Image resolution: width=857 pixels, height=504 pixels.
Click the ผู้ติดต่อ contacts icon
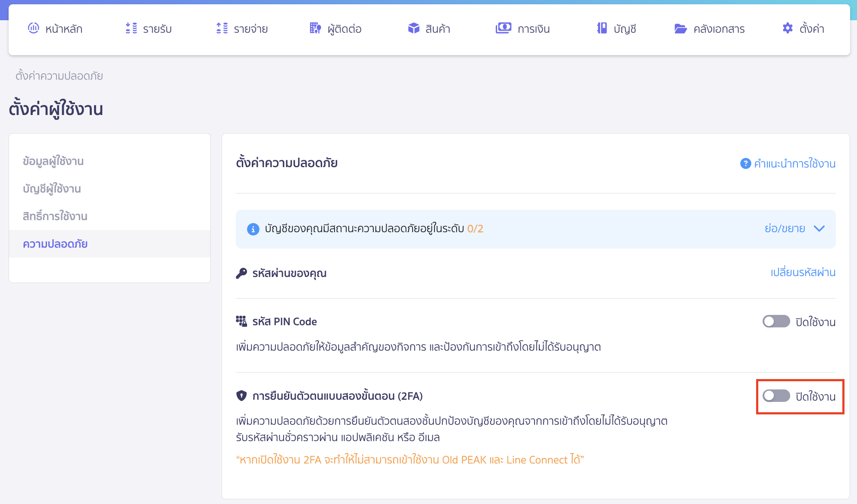[x=315, y=28]
